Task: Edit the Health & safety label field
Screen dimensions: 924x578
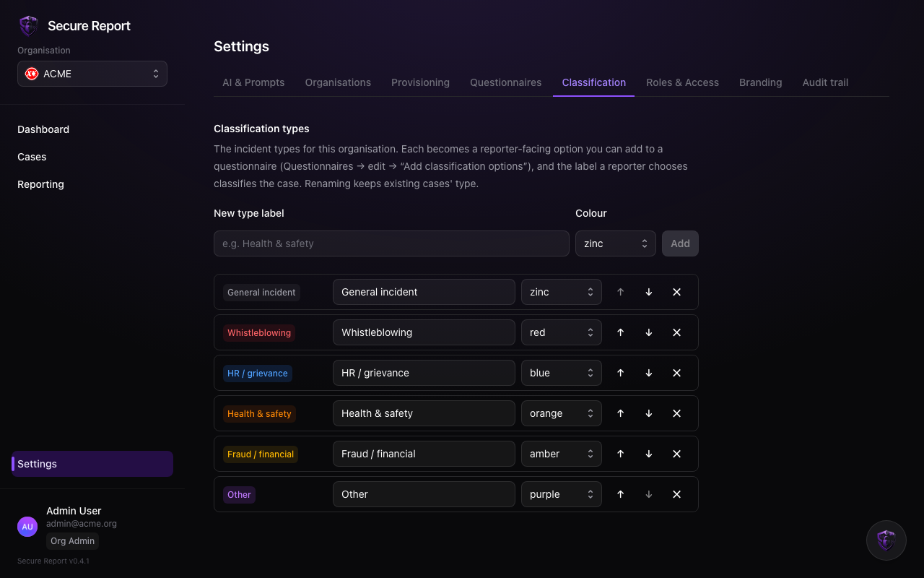Action: 424,413
